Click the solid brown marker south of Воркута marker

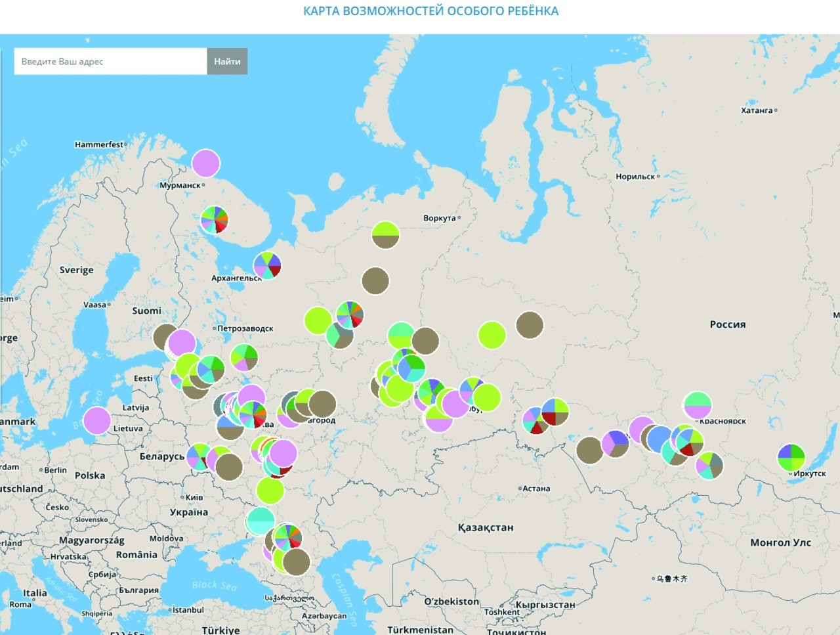click(x=375, y=281)
